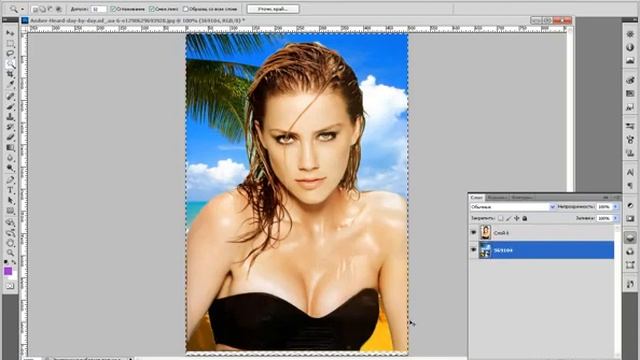The width and height of the screenshot is (640, 360).
Task: Collapse the Layers panel group
Action: [606, 198]
